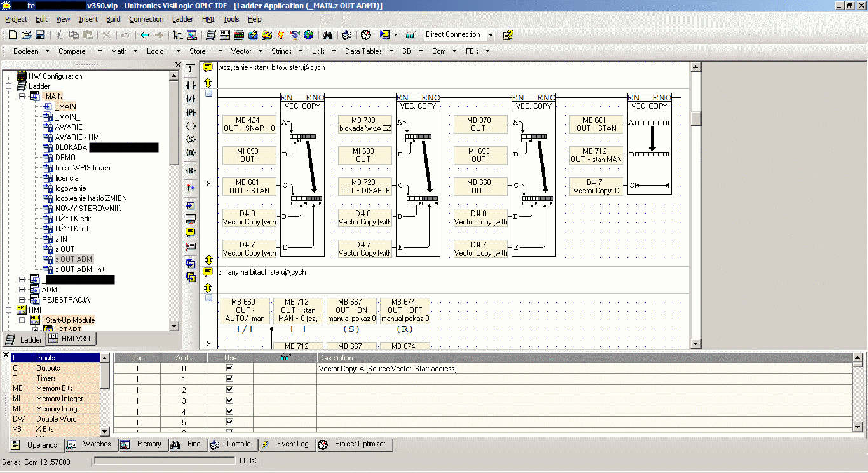Toggle Use checkbox for address 2
Image resolution: width=868 pixels, height=473 pixels.
[x=230, y=390]
